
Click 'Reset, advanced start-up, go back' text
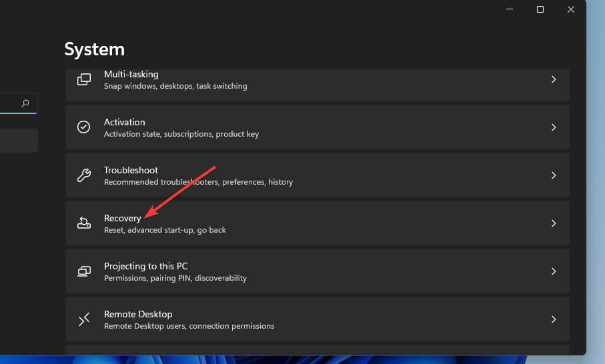[165, 230]
